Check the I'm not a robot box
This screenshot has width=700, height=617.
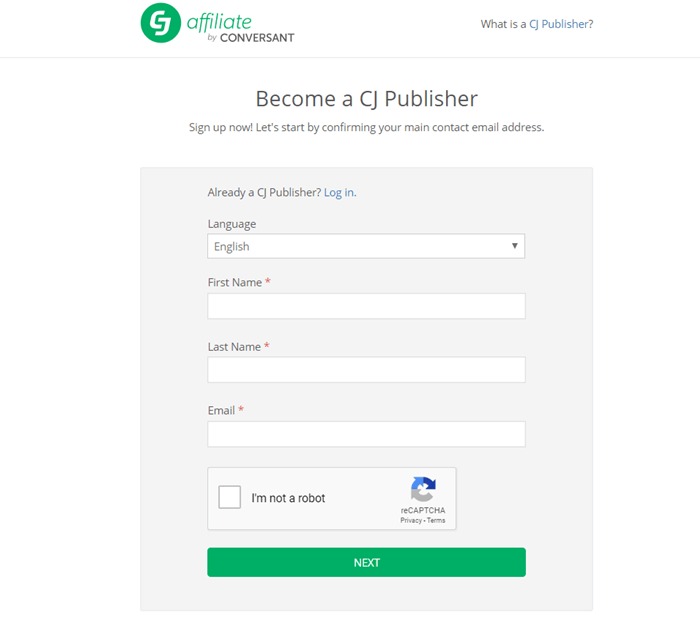coord(229,497)
